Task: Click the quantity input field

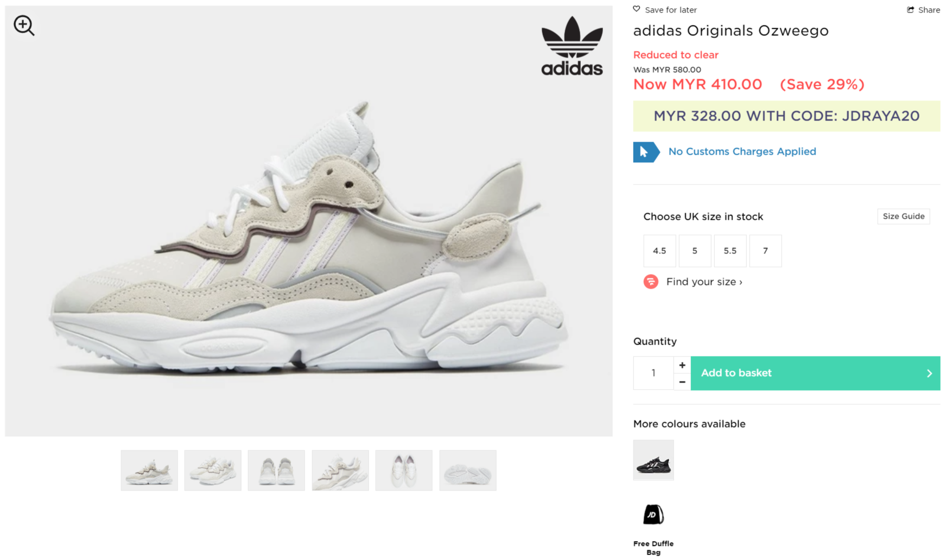Action: click(653, 373)
